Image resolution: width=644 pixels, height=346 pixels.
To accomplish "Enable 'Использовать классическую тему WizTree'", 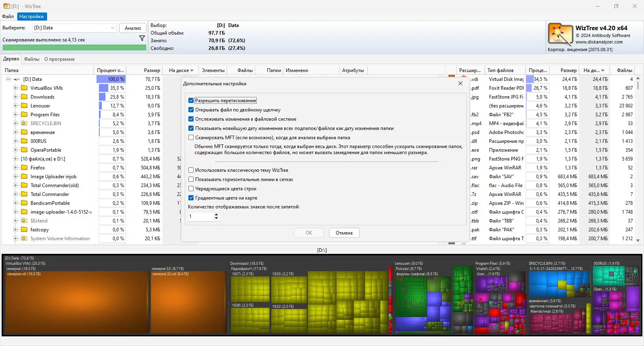I will [x=191, y=170].
